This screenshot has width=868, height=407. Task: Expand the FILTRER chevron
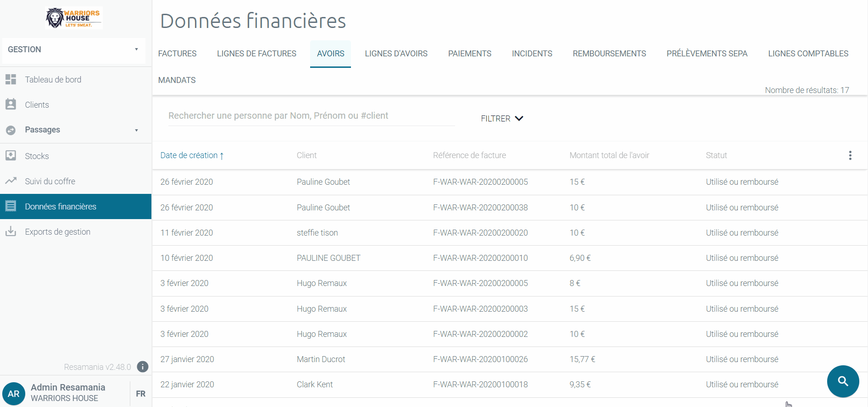click(x=519, y=119)
